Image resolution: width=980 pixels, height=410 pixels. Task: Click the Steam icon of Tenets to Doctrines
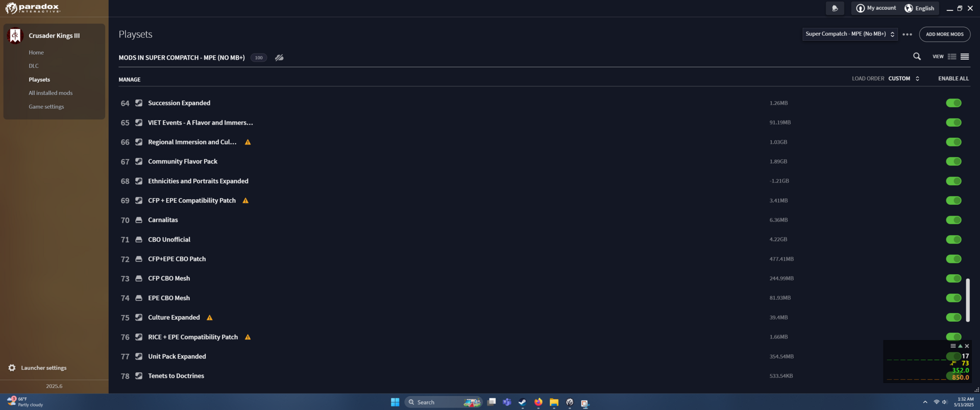coord(139,376)
